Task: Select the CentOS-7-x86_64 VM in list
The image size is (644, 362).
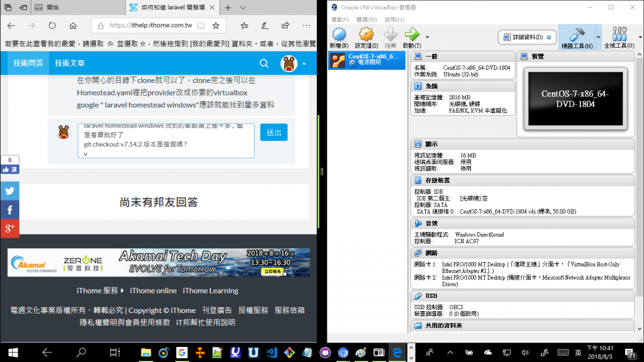Action: tap(367, 60)
